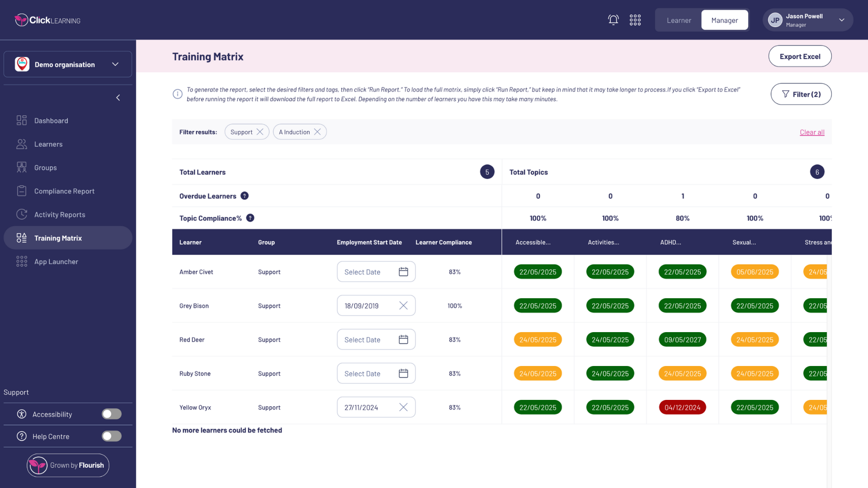Viewport: 868px width, 488px height.
Task: Open the apps grid icon in header
Action: 635,20
